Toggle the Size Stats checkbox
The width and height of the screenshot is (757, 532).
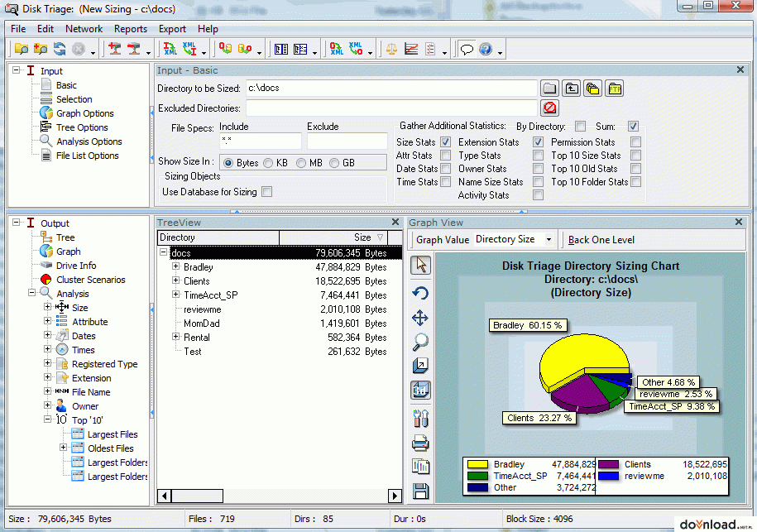pos(446,142)
